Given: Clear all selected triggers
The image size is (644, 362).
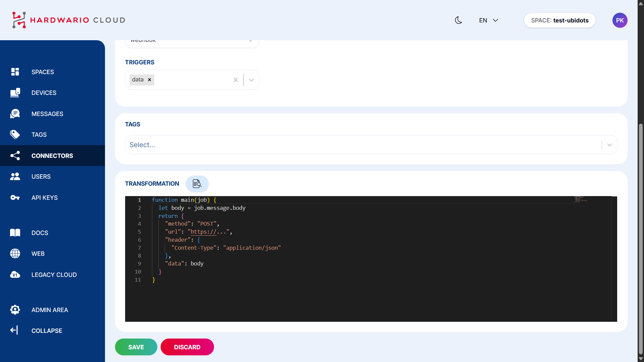Looking at the screenshot, I should (x=235, y=80).
